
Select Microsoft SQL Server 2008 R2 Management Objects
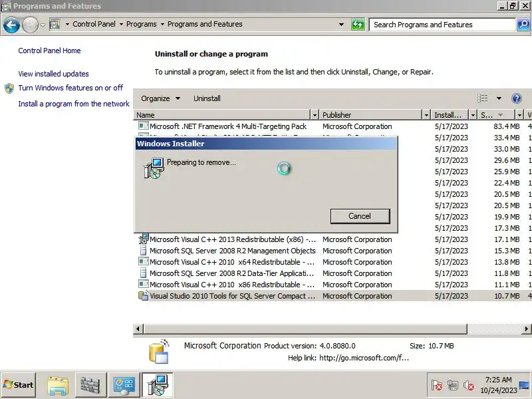(233, 251)
